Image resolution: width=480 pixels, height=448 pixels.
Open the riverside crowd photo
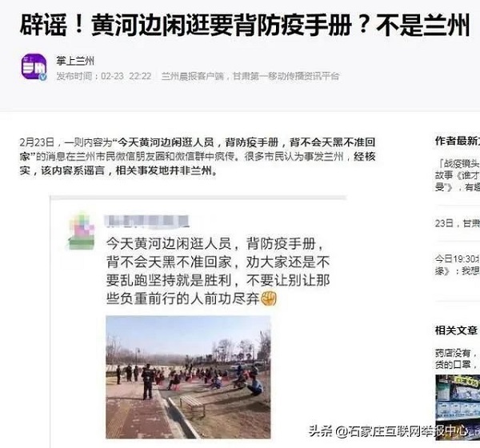point(188,377)
